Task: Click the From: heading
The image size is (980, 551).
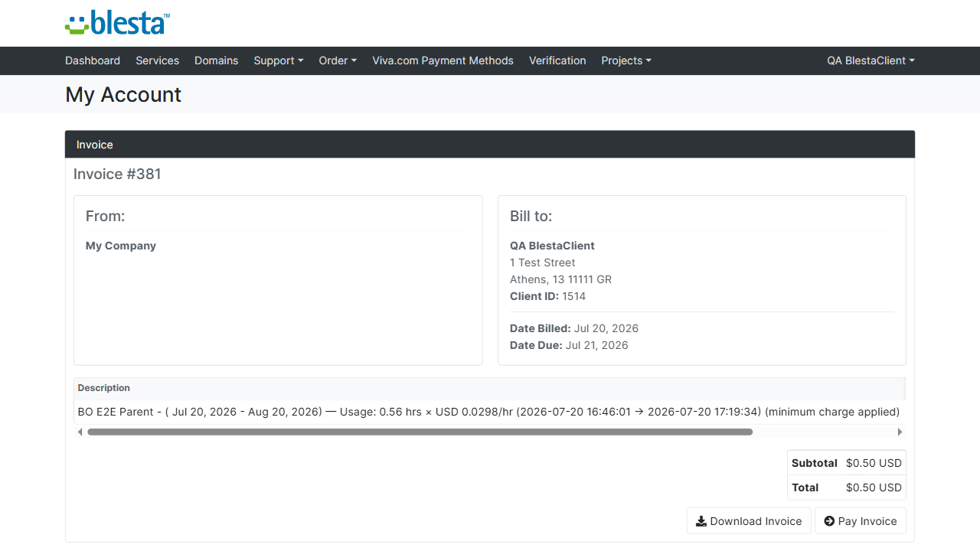Action: point(106,216)
